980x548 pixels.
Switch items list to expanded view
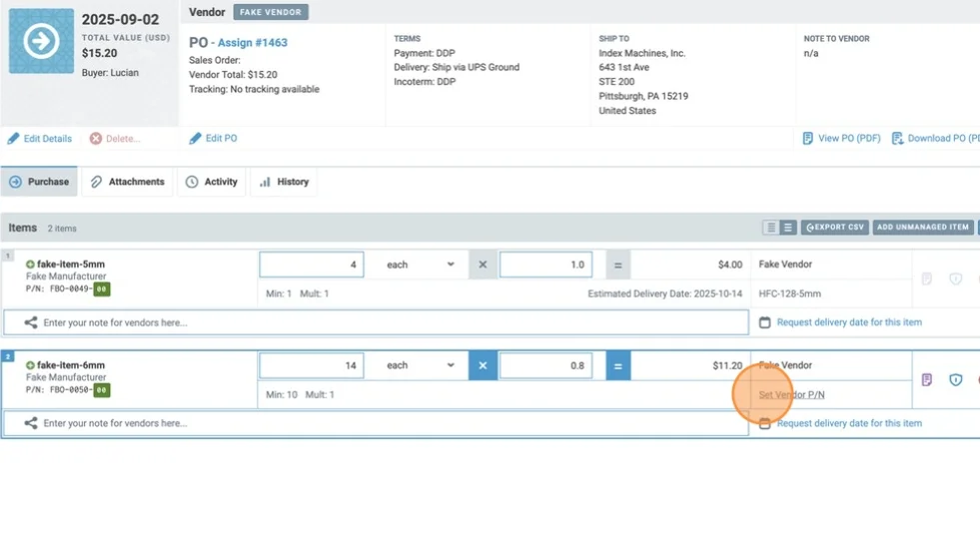point(787,228)
